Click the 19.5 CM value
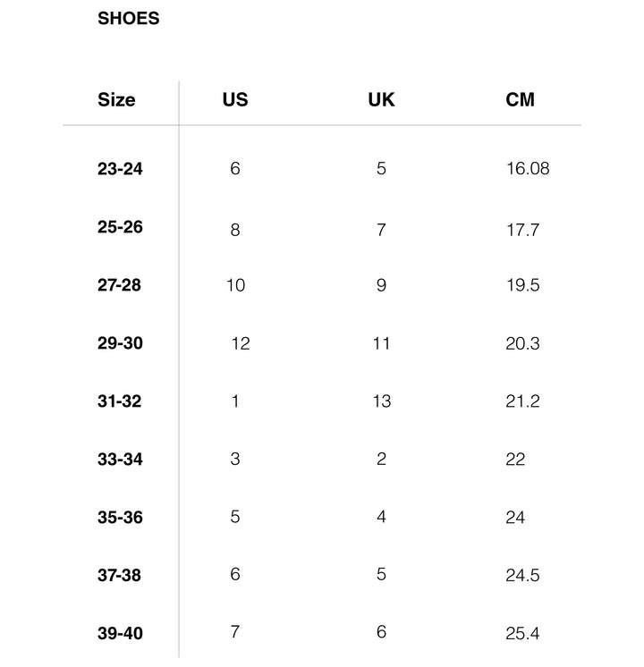 point(522,285)
